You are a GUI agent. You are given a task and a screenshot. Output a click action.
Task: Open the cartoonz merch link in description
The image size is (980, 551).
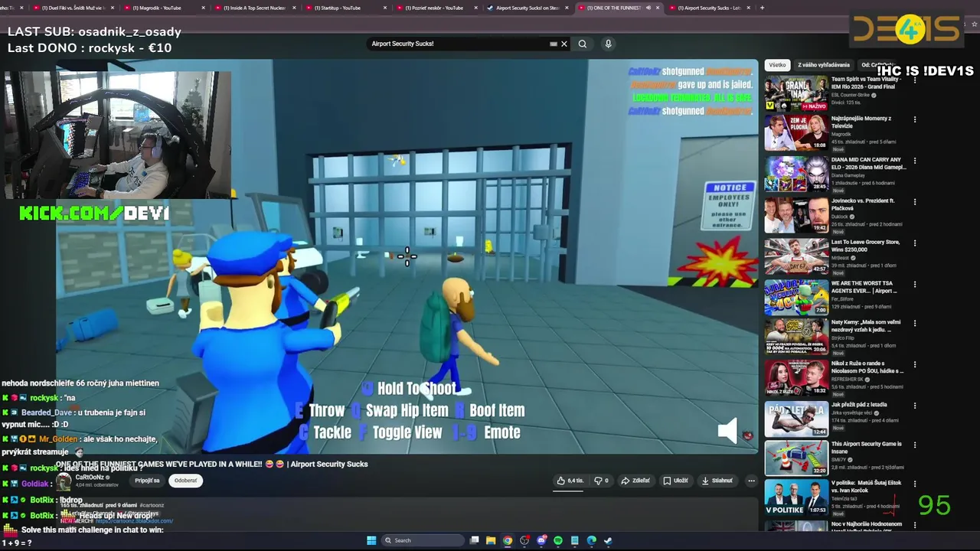coord(135,521)
